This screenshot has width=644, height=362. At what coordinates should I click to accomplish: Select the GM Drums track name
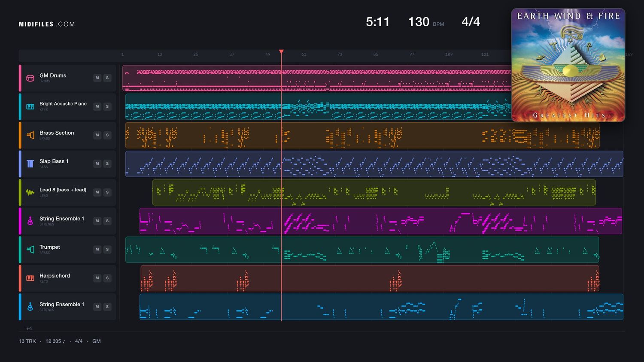click(53, 75)
